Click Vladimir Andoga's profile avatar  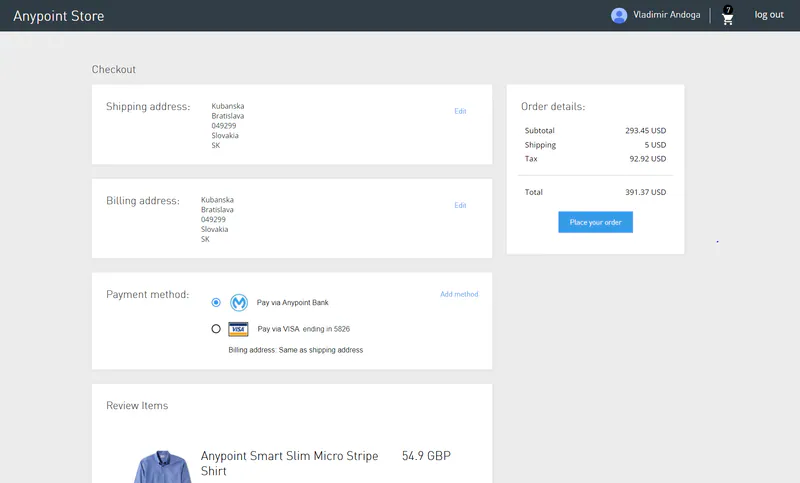click(619, 15)
